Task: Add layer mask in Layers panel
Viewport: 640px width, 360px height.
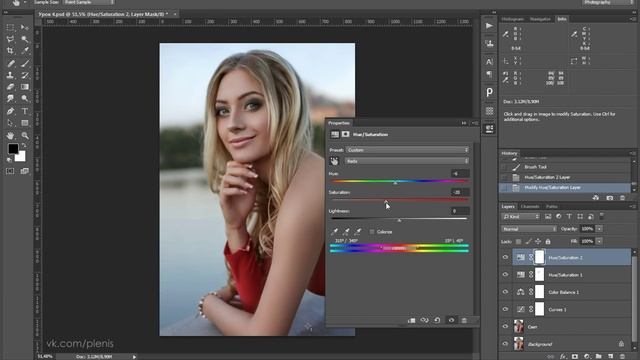Action: pyautogui.click(x=575, y=357)
